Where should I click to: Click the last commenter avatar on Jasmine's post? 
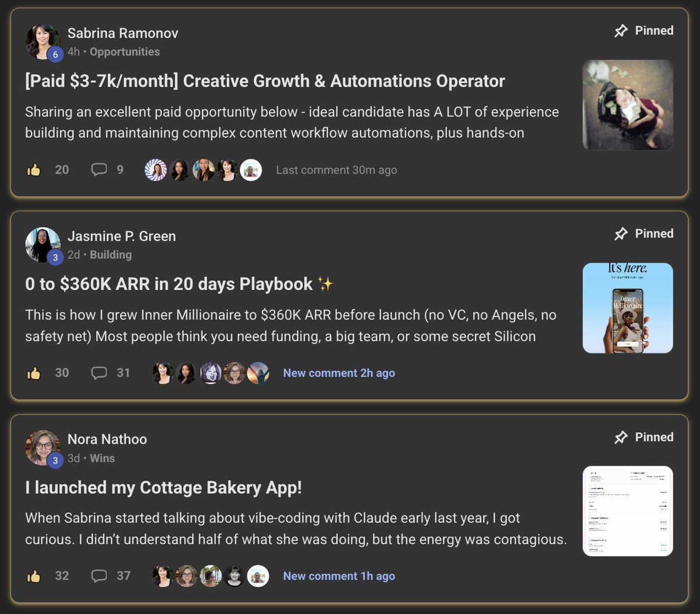[x=258, y=373]
